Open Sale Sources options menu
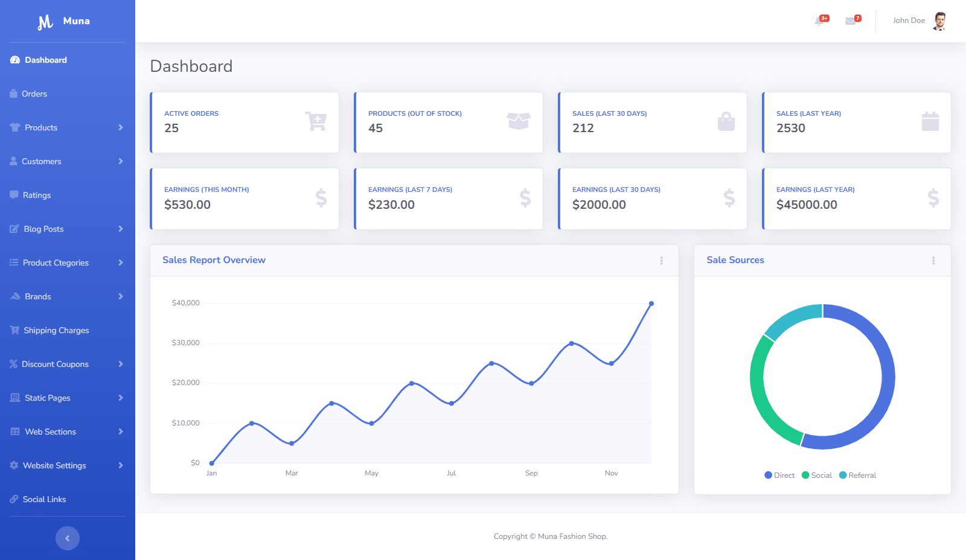The image size is (966, 560). point(933,261)
